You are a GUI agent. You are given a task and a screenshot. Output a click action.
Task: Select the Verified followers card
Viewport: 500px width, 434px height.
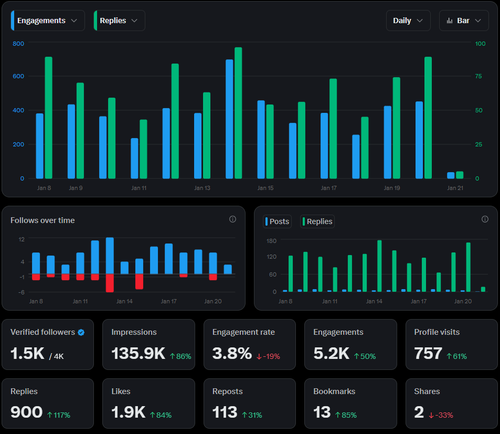click(48, 344)
